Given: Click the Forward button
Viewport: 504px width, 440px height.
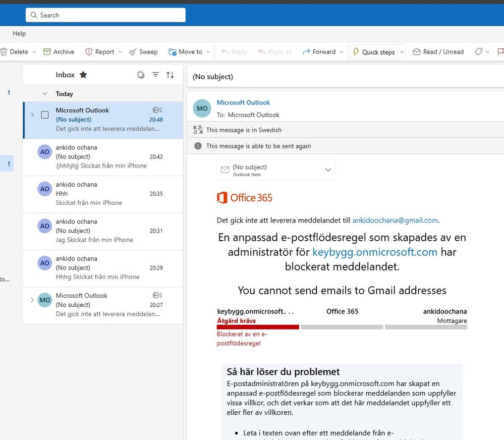Looking at the screenshot, I should 319,52.
